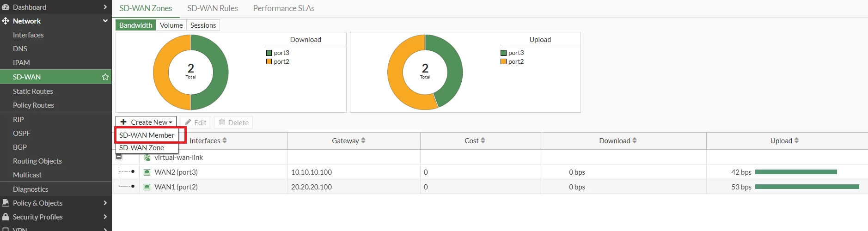Viewport: 868px width, 231px height.
Task: Sort by the Download column arrows
Action: coord(635,140)
